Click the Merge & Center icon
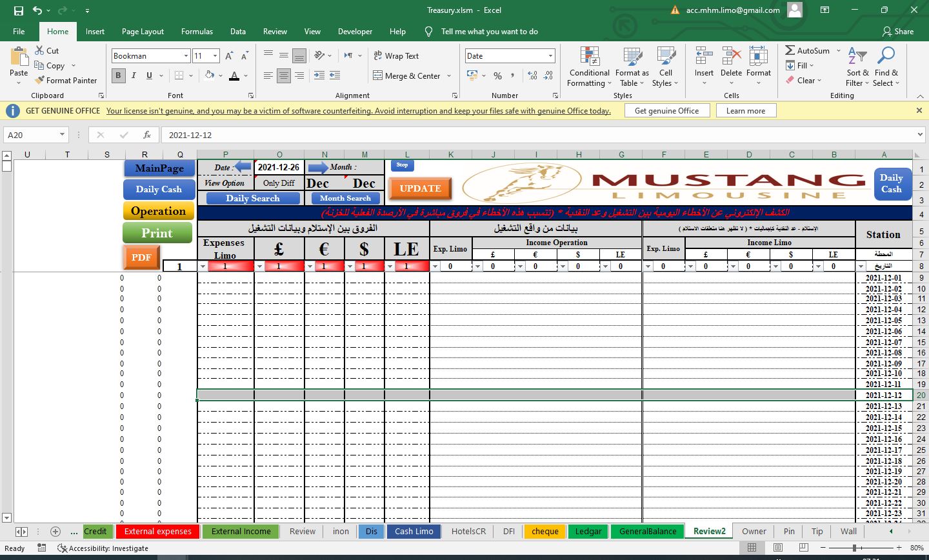This screenshot has width=929, height=560. click(378, 76)
